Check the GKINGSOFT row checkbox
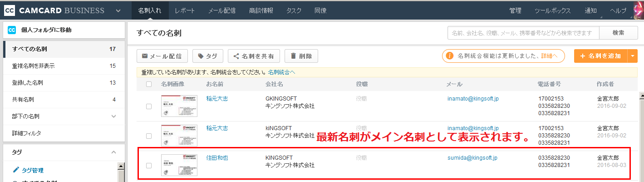Viewport: 644px width, 182px height. point(149,106)
